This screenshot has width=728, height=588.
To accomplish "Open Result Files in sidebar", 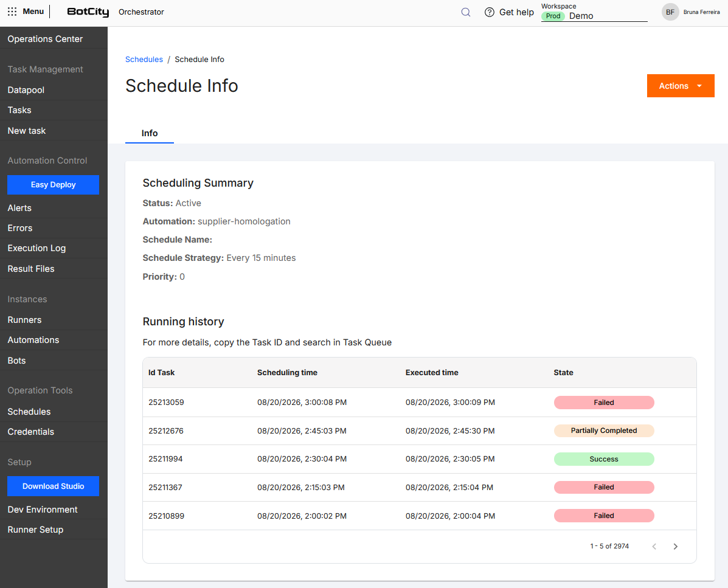I will pyautogui.click(x=31, y=269).
